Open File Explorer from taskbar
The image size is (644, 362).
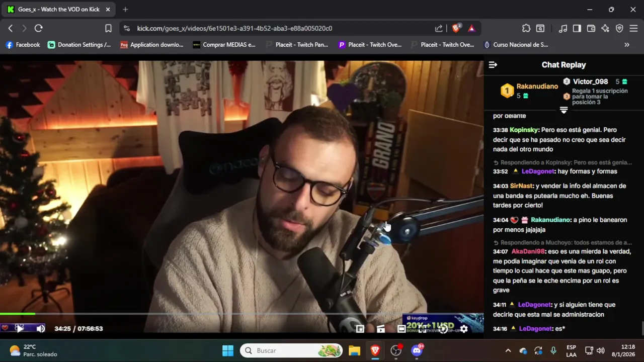pyautogui.click(x=354, y=350)
